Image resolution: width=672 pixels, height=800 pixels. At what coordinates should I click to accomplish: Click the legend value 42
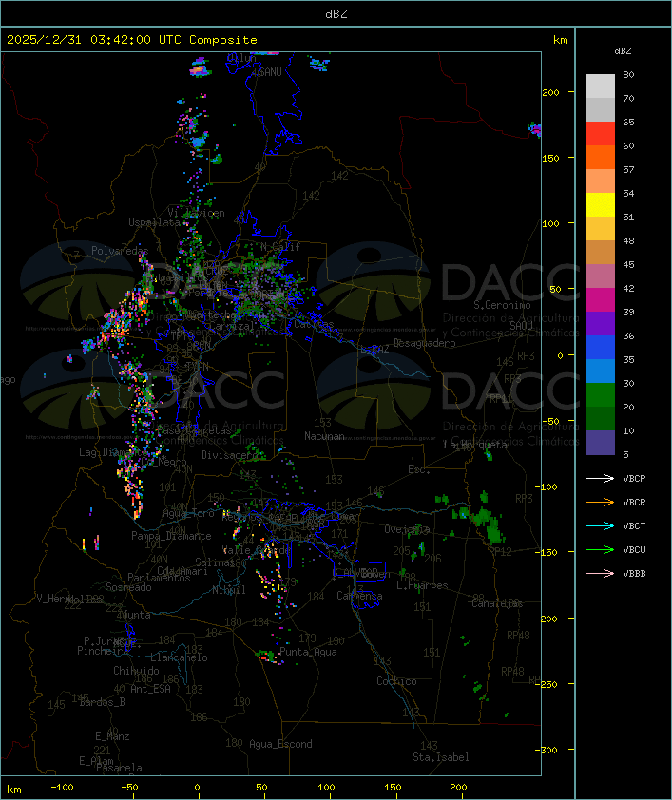pos(628,288)
